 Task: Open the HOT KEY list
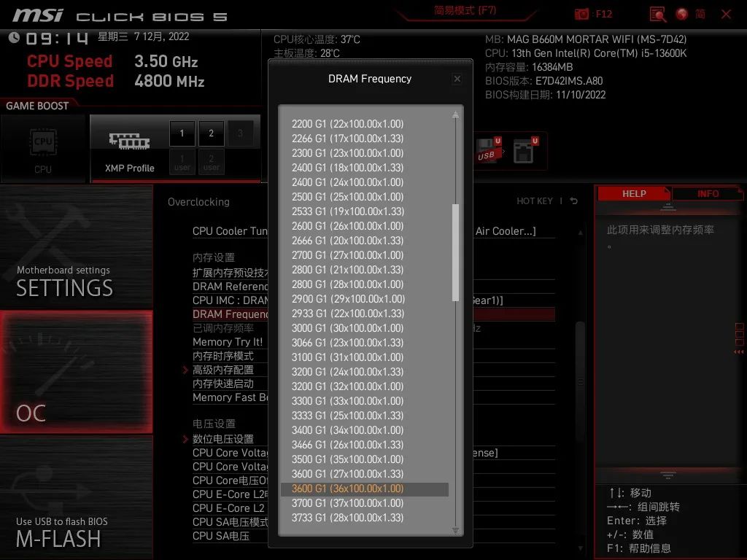[535, 201]
